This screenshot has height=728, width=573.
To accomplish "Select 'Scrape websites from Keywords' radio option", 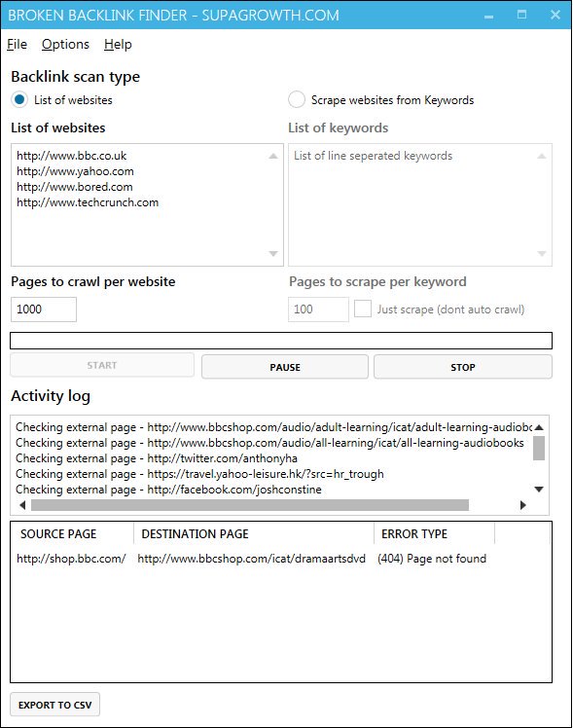I will coord(297,100).
